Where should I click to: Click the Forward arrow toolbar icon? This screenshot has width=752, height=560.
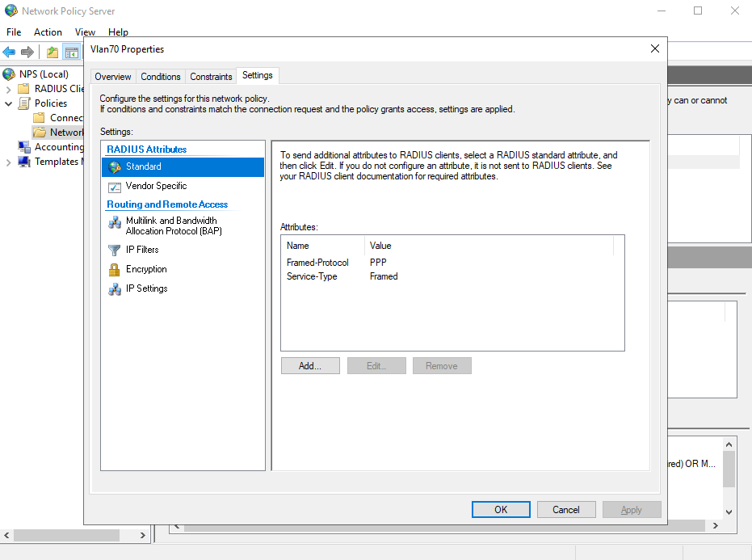tap(27, 52)
